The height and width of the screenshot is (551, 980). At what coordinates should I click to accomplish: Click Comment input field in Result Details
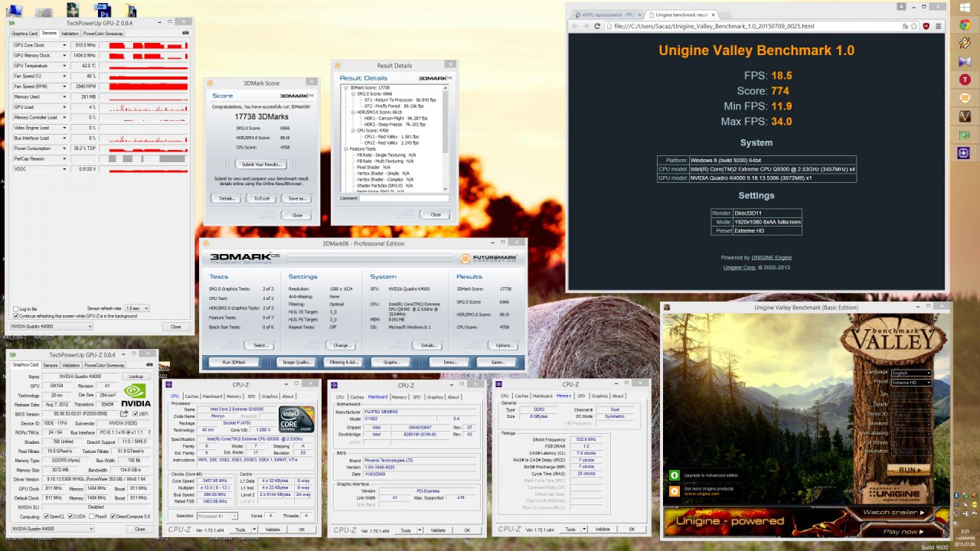[403, 198]
